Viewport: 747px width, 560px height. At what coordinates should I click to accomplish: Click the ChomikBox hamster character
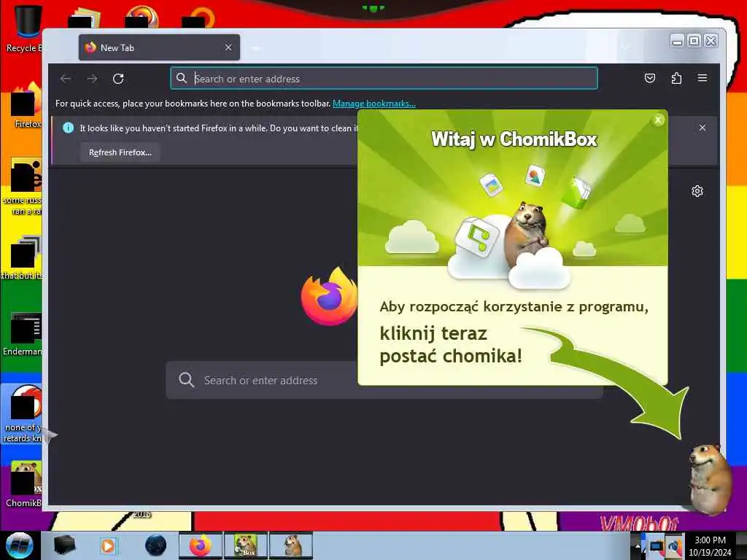[709, 479]
